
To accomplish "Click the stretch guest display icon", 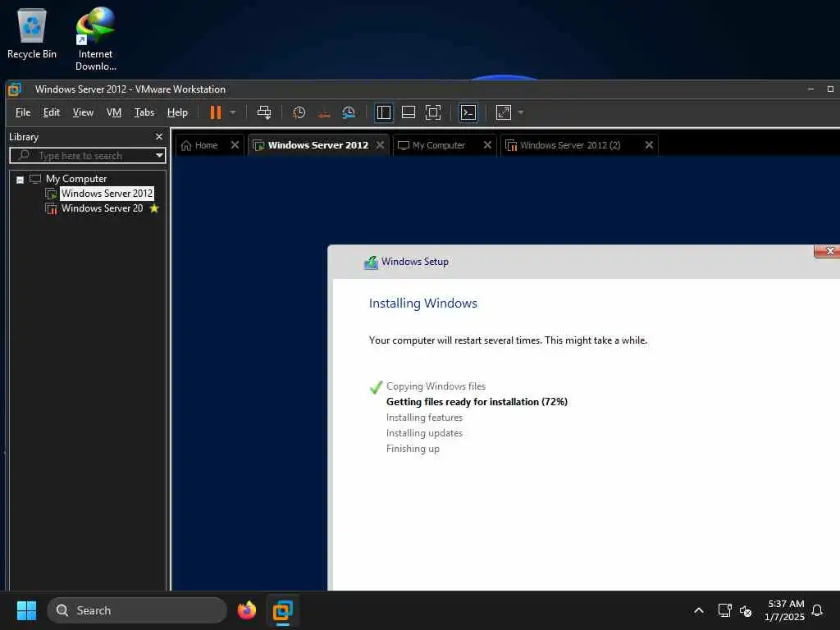I will (x=504, y=112).
